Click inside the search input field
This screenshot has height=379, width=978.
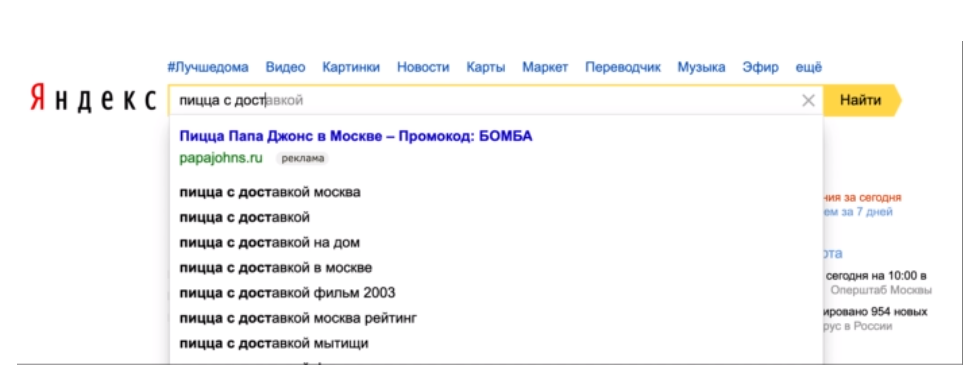pyautogui.click(x=483, y=100)
